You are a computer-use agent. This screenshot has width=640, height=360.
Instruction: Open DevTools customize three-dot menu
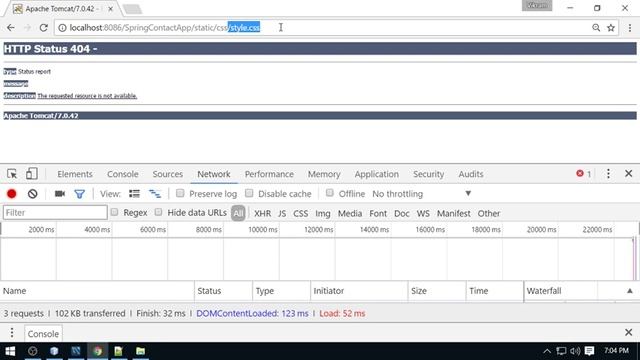point(608,174)
